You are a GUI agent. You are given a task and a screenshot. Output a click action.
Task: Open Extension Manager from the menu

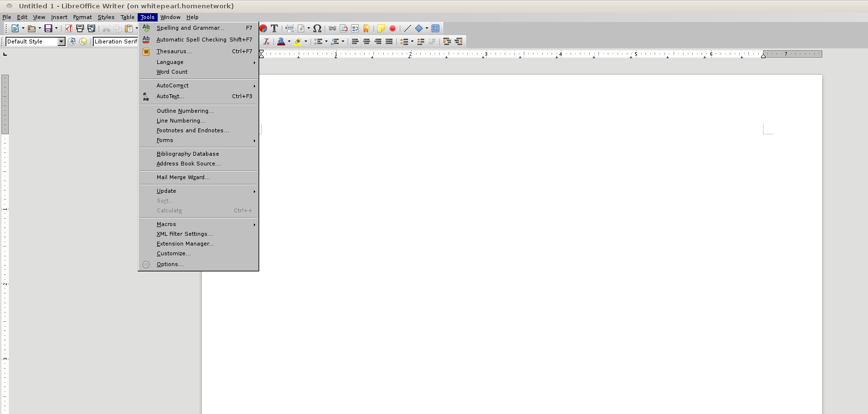[199, 244]
